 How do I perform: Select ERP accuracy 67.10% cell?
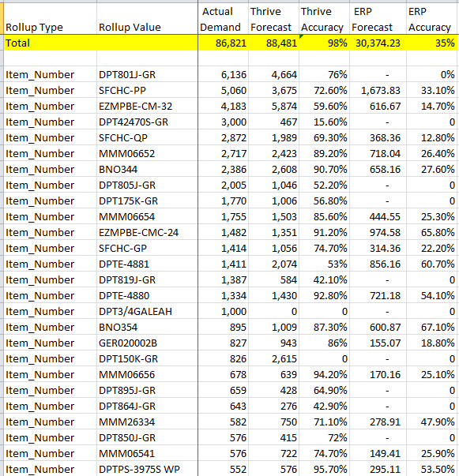431,327
